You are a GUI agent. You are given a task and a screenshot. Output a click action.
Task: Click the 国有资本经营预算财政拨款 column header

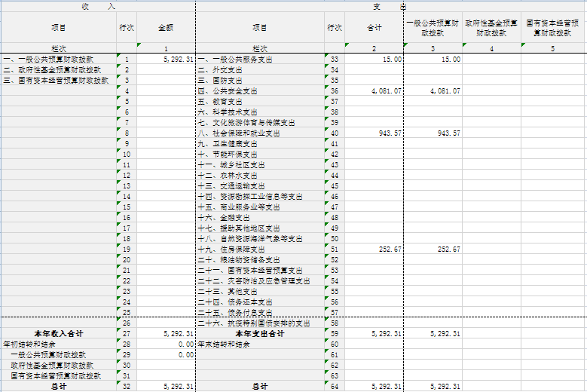click(553, 28)
